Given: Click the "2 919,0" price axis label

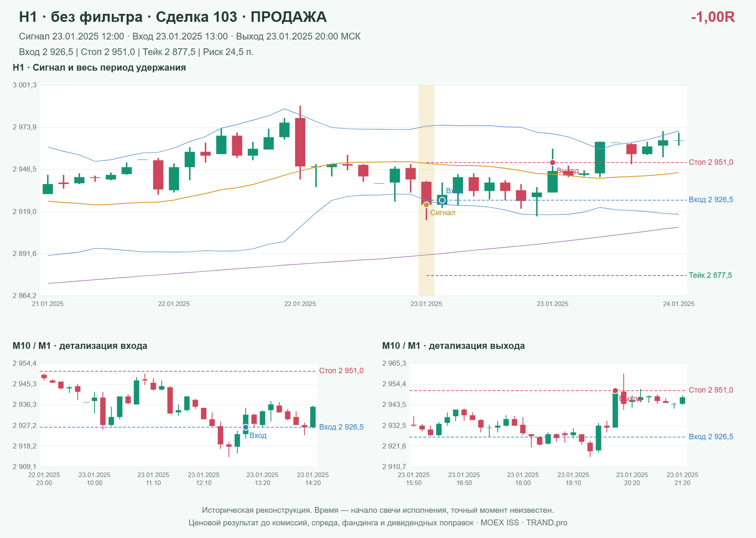Looking at the screenshot, I should pyautogui.click(x=24, y=212).
